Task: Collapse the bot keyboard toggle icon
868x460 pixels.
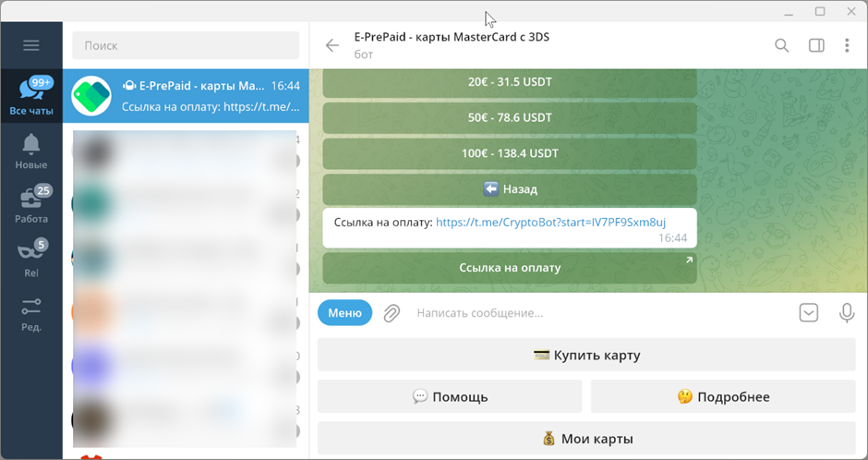Action: click(x=809, y=313)
